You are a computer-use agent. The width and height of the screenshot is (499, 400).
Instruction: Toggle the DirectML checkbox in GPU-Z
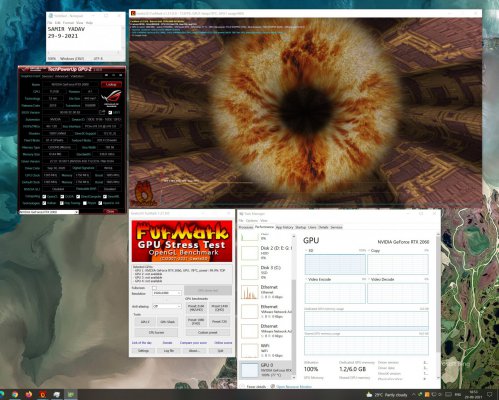pyautogui.click(x=105, y=197)
